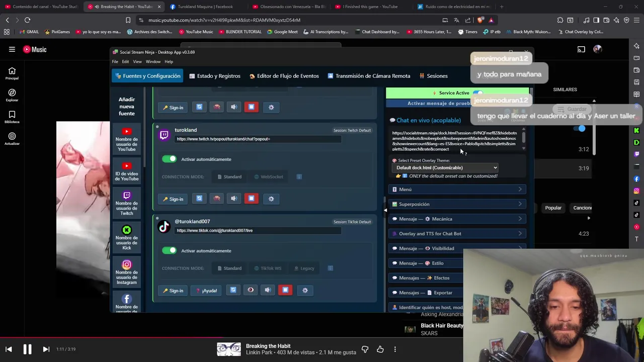Open Biblioteca in YouTube Music sidebar
The height and width of the screenshot is (362, 644).
(12, 117)
